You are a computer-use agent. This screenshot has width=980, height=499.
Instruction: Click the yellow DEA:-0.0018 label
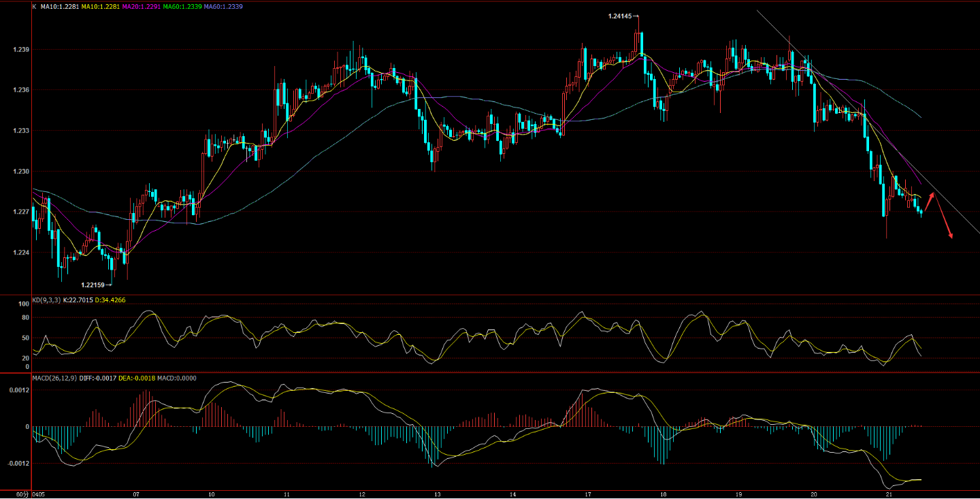point(137,377)
